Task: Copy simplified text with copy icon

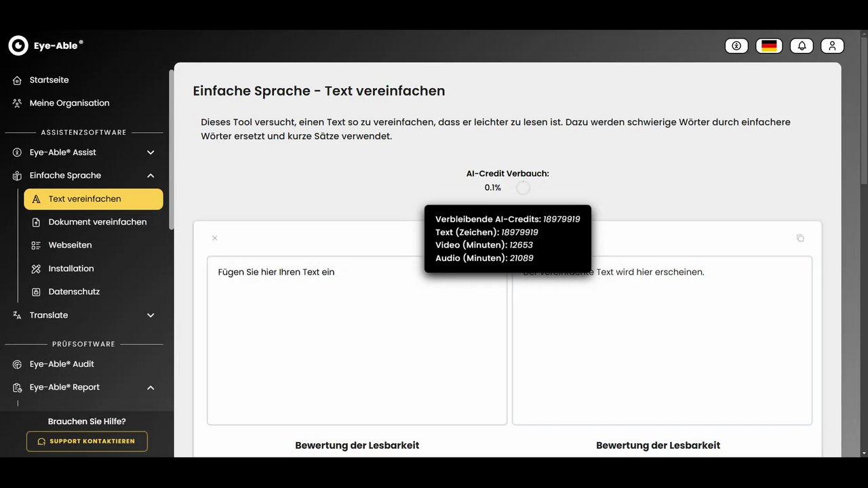Action: [800, 238]
